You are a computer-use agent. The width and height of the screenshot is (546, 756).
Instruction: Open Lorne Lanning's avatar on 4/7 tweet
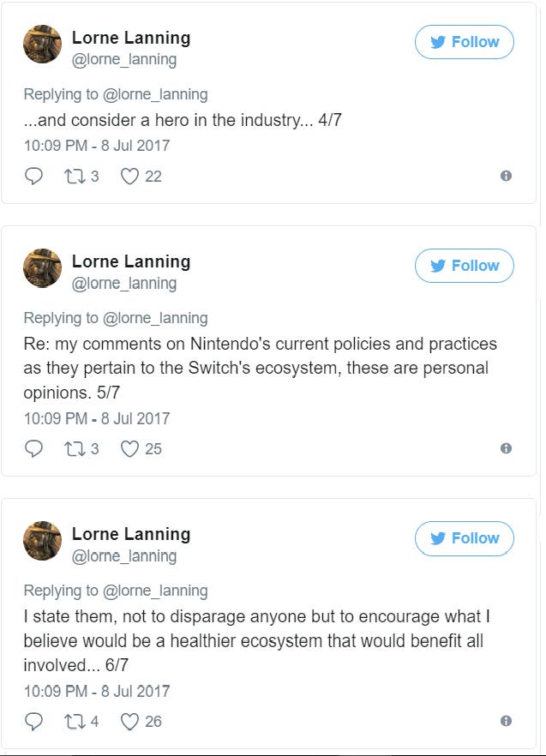pos(43,44)
